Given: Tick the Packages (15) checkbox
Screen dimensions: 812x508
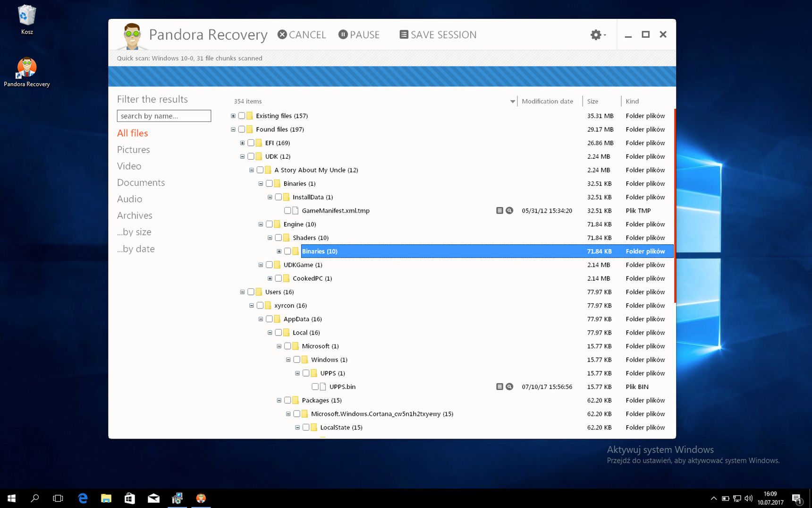Looking at the screenshot, I should point(288,401).
